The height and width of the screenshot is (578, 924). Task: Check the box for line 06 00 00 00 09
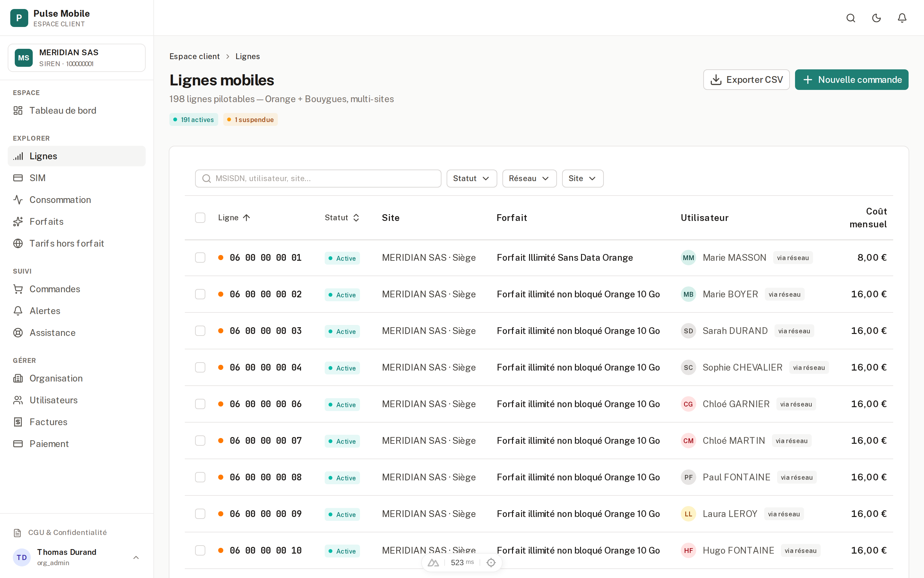point(200,514)
